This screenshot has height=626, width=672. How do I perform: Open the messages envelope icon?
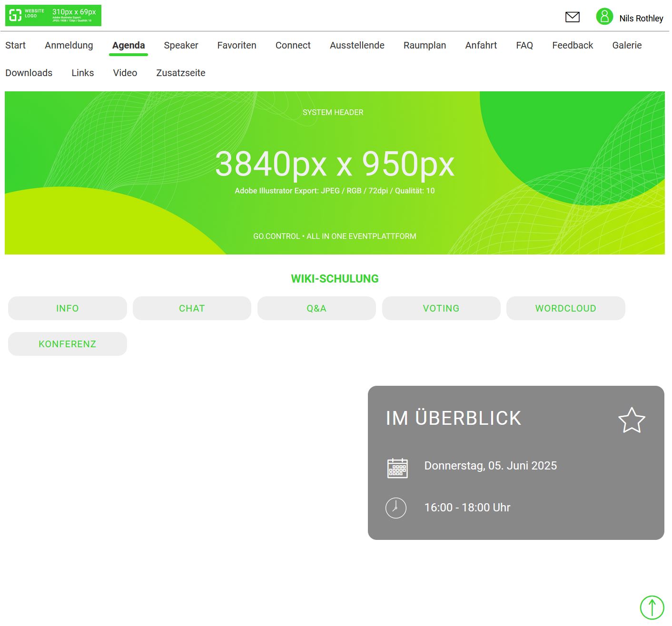coord(572,17)
